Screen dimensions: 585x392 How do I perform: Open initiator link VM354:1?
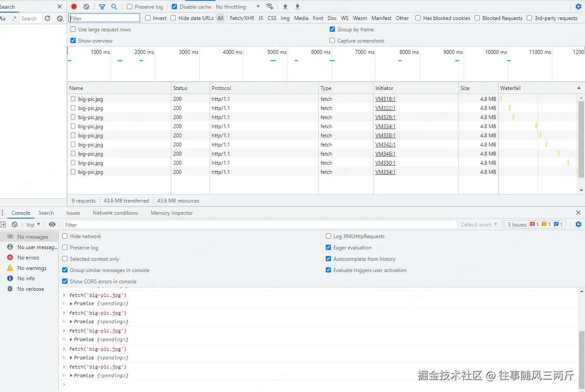coord(385,172)
